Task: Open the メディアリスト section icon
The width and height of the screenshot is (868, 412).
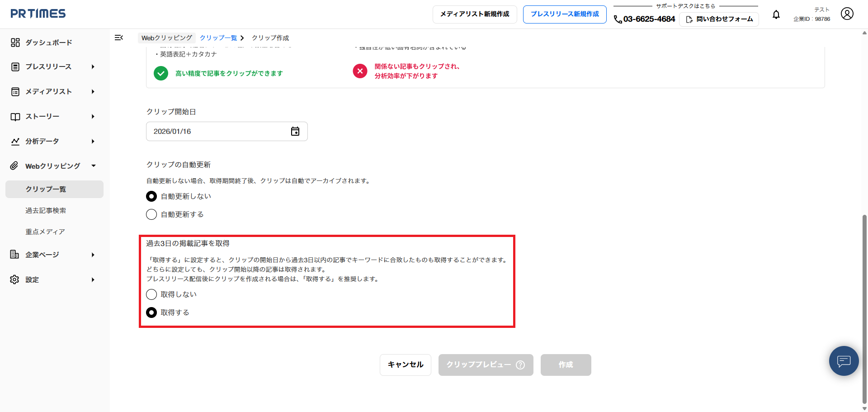Action: pos(15,91)
